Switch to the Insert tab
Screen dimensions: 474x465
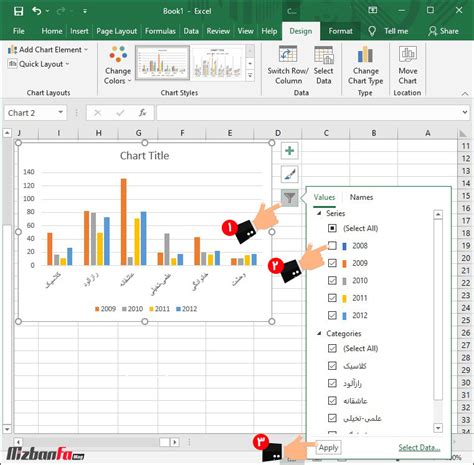79,31
